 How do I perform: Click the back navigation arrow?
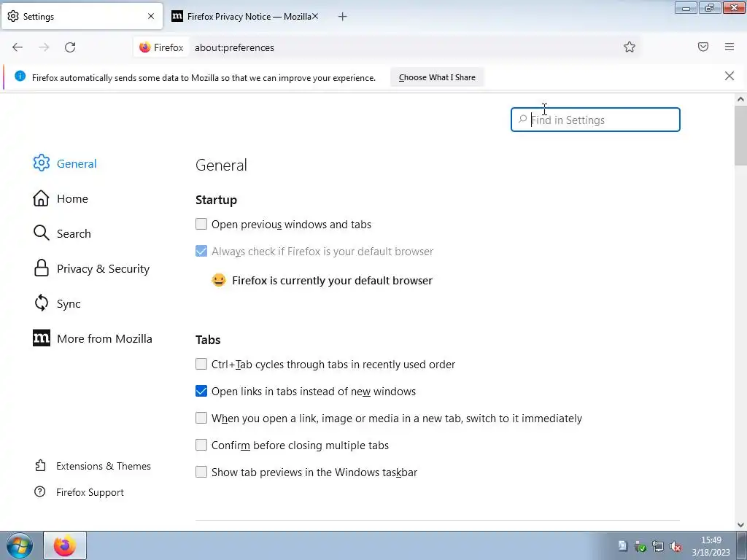18,47
